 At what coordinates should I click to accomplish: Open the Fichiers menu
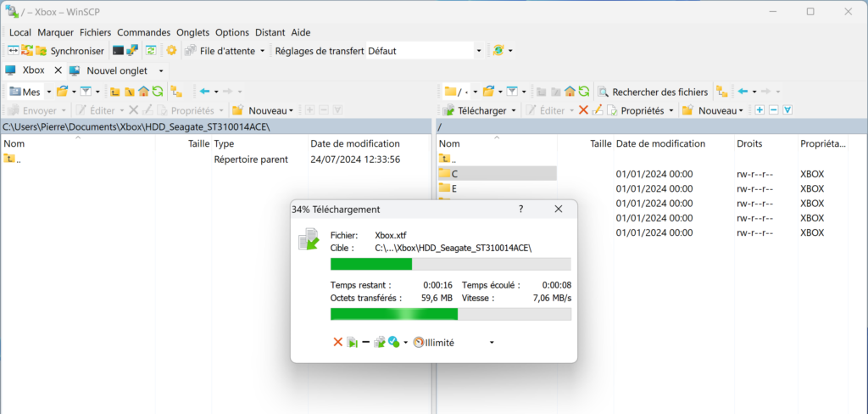coord(95,33)
